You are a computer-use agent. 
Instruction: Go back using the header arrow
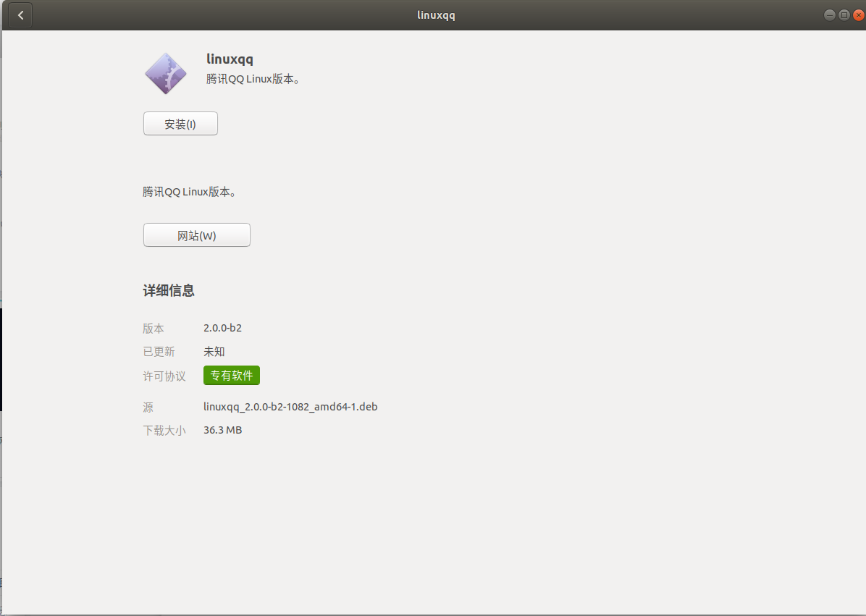click(20, 15)
